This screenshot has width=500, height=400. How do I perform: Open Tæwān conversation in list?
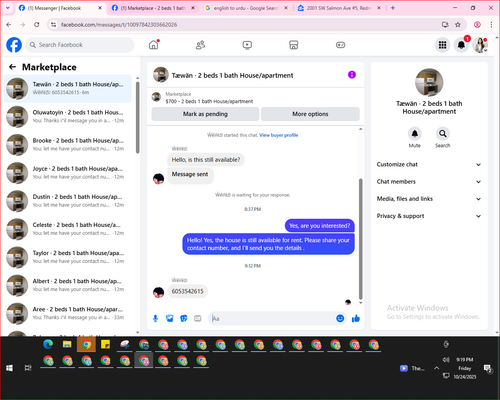pos(68,89)
